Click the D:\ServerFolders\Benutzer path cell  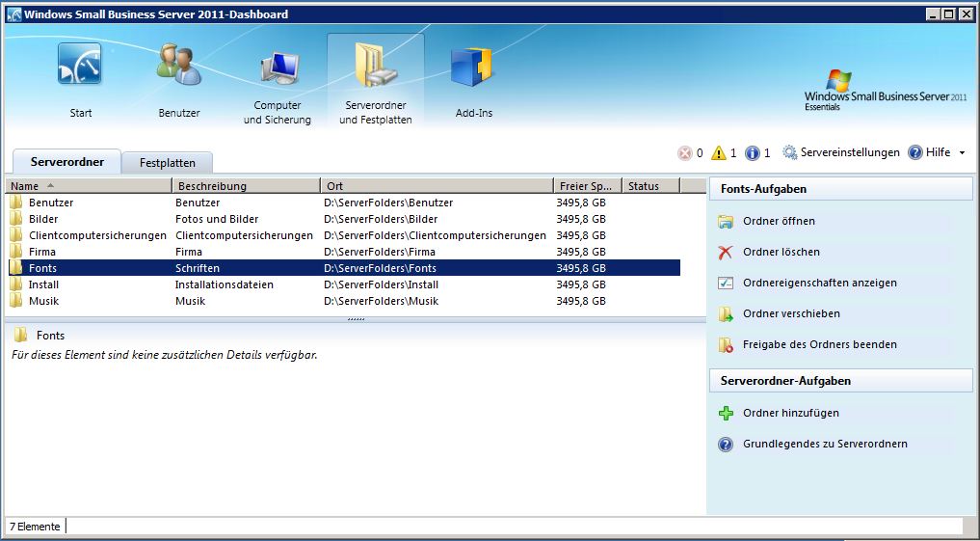[388, 203]
